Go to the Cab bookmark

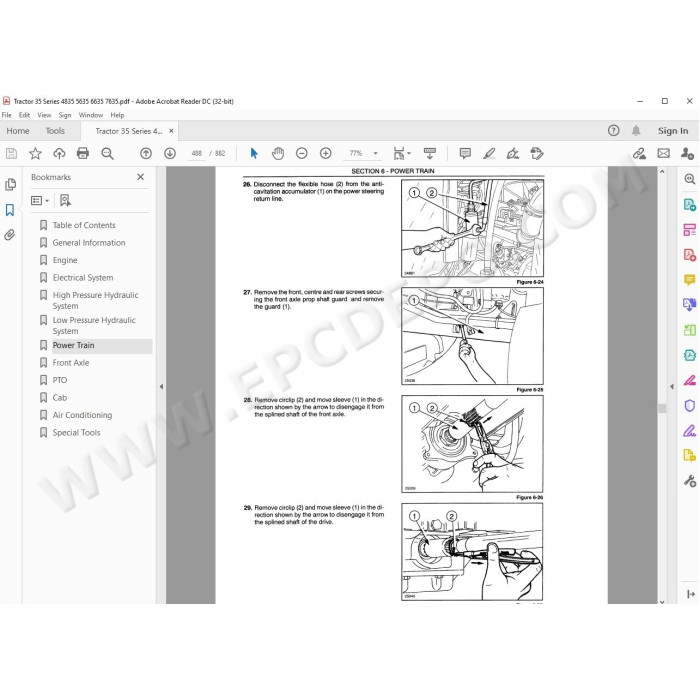coord(60,398)
